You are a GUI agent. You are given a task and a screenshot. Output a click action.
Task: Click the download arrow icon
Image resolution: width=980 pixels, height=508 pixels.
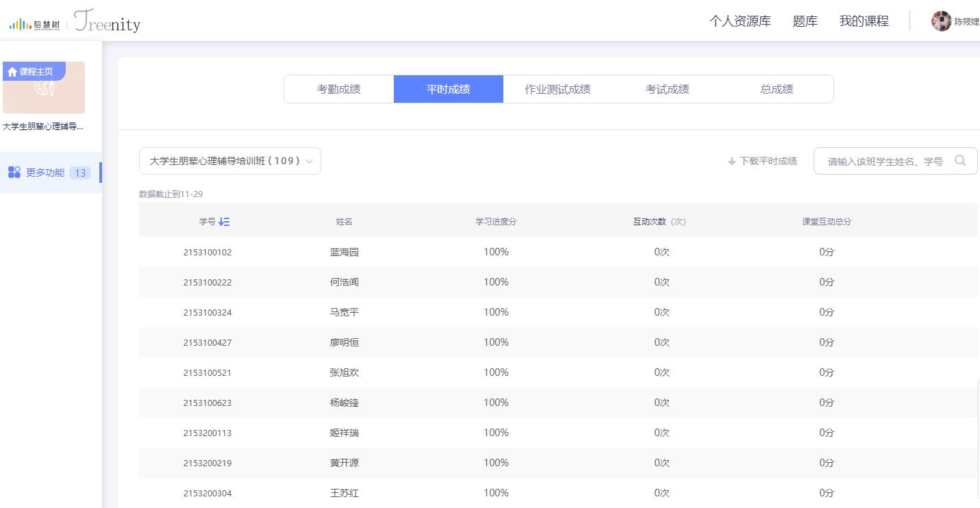731,162
